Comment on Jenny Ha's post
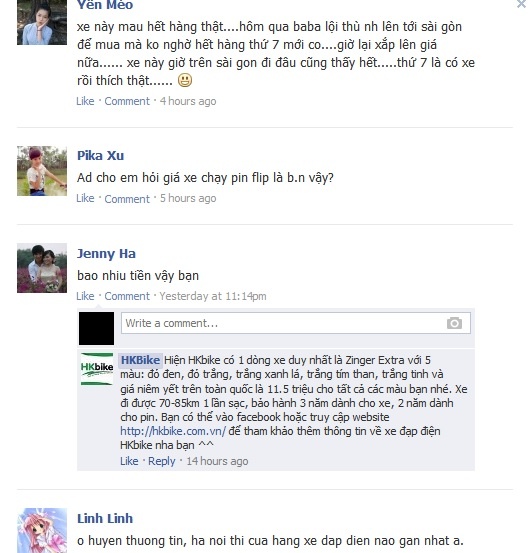Viewport: 529px width, 553px height. point(127,296)
